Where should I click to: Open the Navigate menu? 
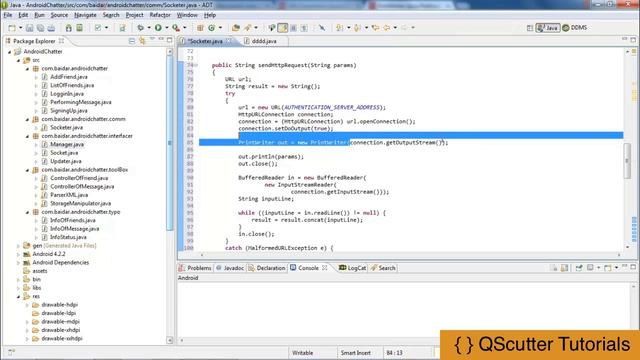pos(85,15)
